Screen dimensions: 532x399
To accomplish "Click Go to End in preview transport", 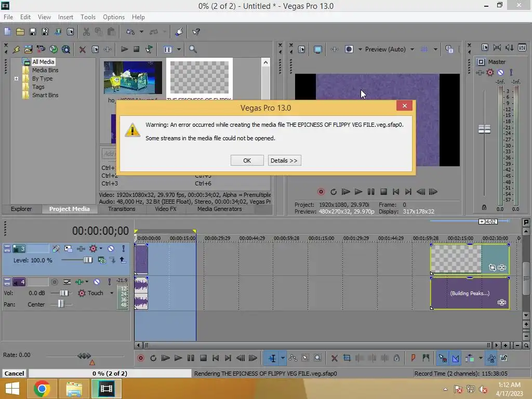I will (x=408, y=192).
